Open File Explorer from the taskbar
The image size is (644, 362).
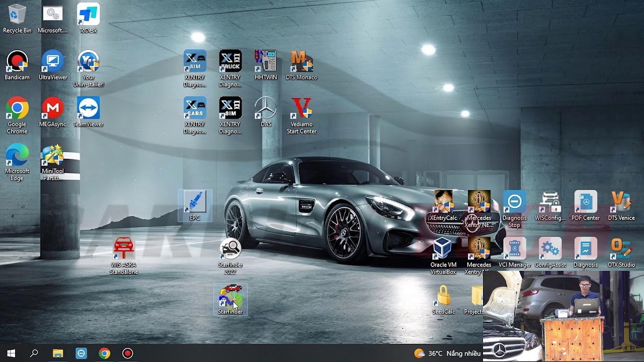click(x=58, y=353)
